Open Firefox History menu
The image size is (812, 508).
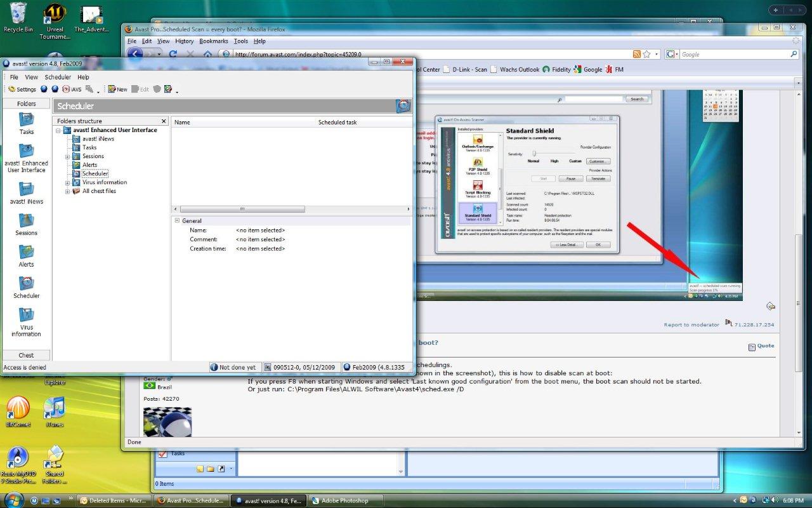point(185,41)
